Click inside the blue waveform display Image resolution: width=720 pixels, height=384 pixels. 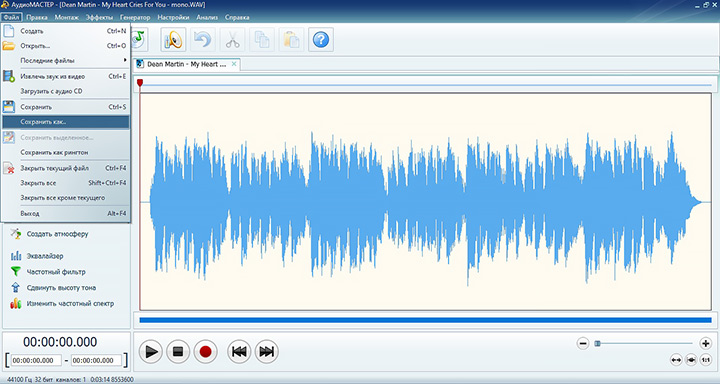(x=425, y=202)
